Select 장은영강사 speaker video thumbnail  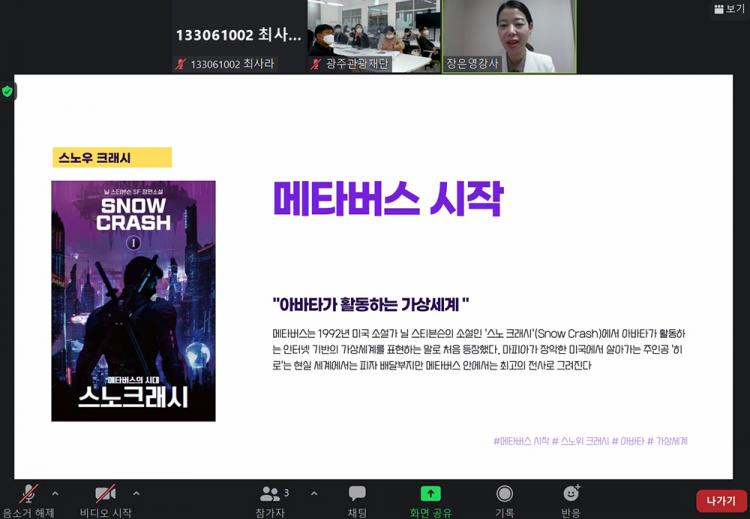pyautogui.click(x=509, y=36)
